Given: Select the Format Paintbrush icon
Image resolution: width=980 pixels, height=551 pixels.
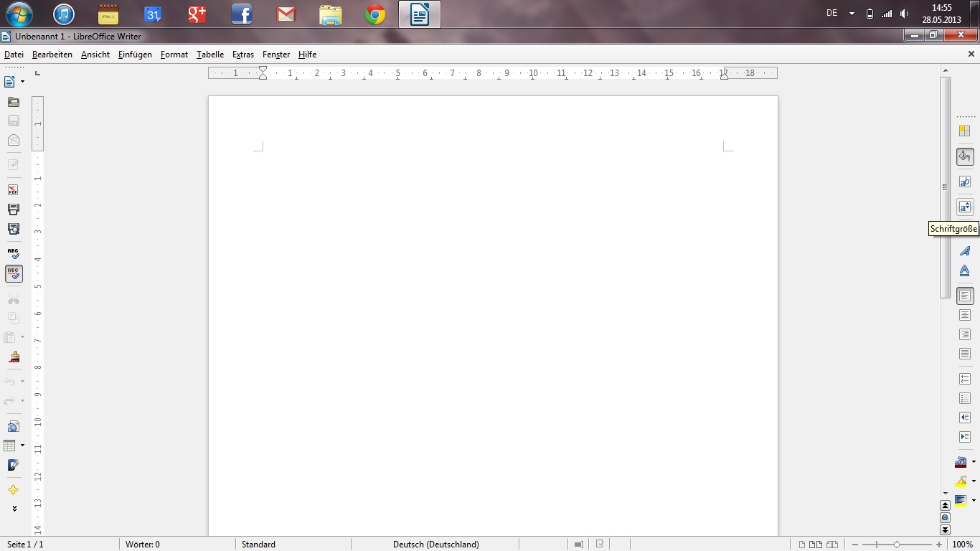Looking at the screenshot, I should pyautogui.click(x=13, y=357).
